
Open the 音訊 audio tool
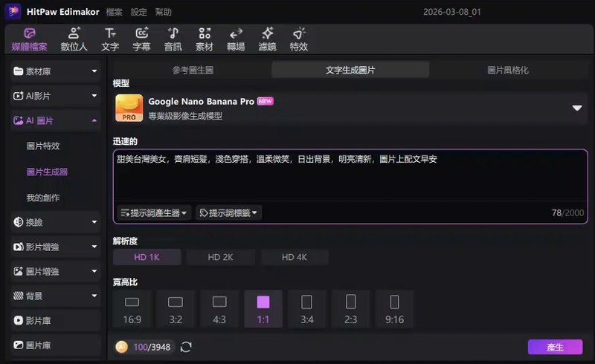(x=173, y=39)
